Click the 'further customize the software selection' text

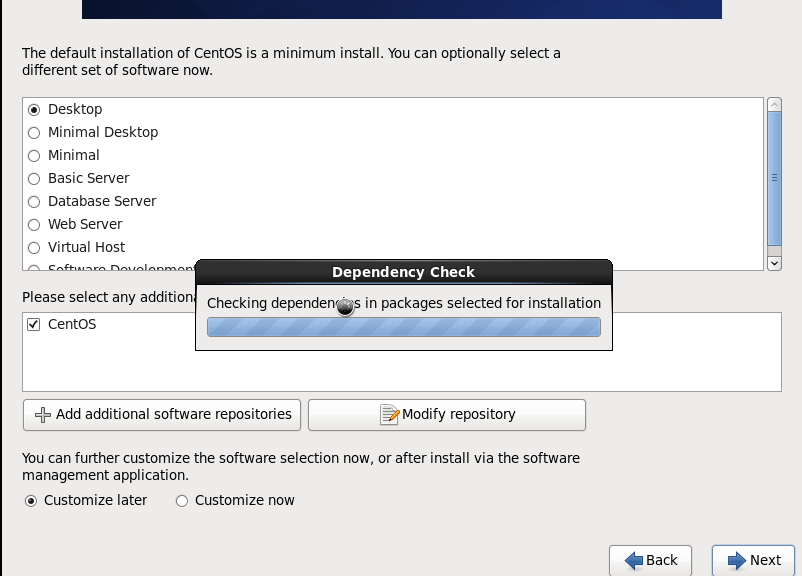point(301,467)
